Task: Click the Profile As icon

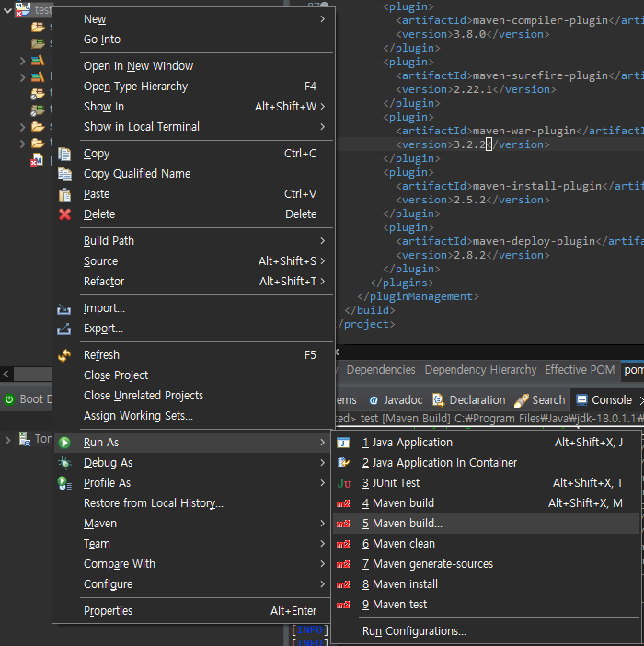Action: (64, 483)
